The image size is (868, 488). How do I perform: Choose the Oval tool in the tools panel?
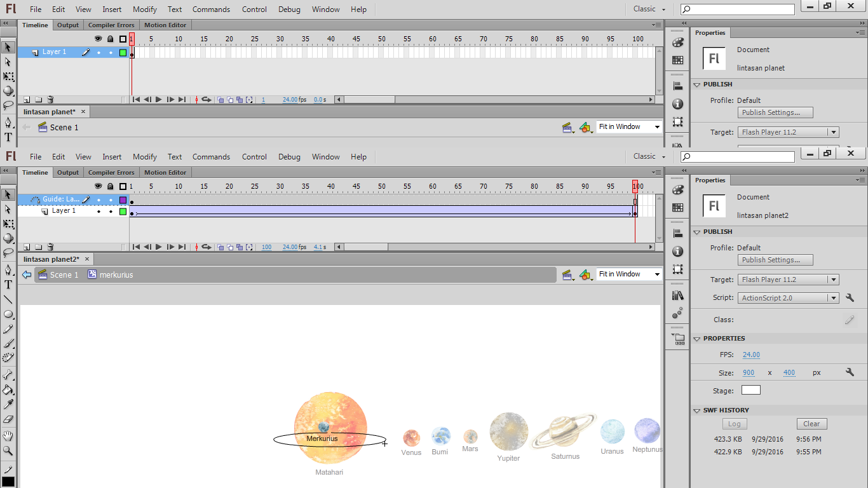point(8,314)
